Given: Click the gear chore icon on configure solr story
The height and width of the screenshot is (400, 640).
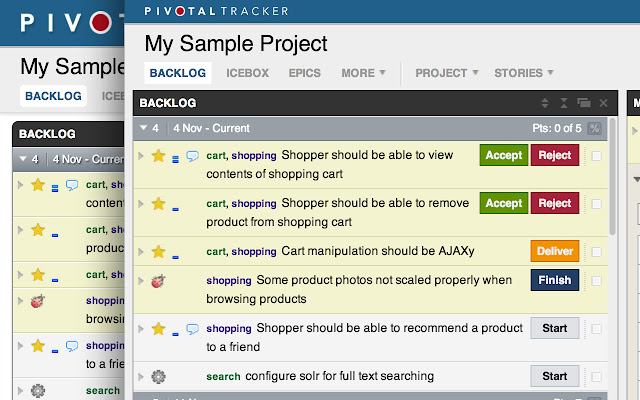Looking at the screenshot, I should tap(158, 376).
